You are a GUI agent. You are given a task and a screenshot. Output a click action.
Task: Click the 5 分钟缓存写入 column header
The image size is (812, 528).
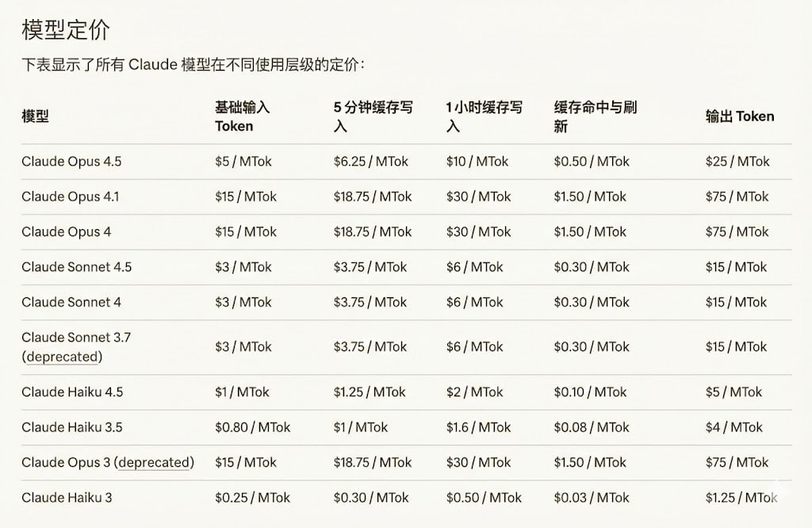(x=373, y=116)
